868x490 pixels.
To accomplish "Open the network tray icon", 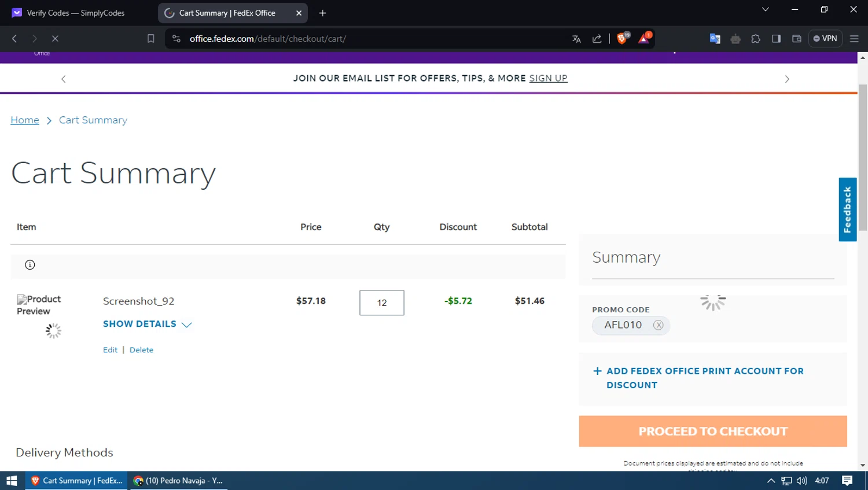I will click(x=786, y=481).
